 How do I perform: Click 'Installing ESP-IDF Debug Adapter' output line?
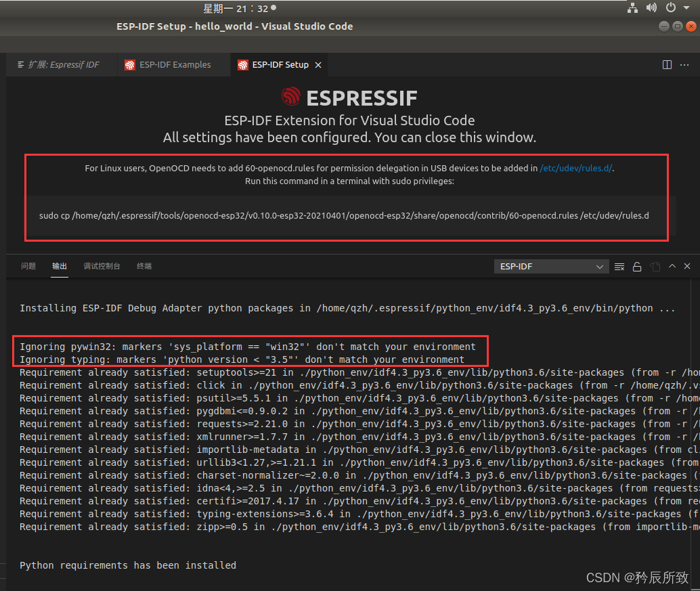(x=347, y=309)
